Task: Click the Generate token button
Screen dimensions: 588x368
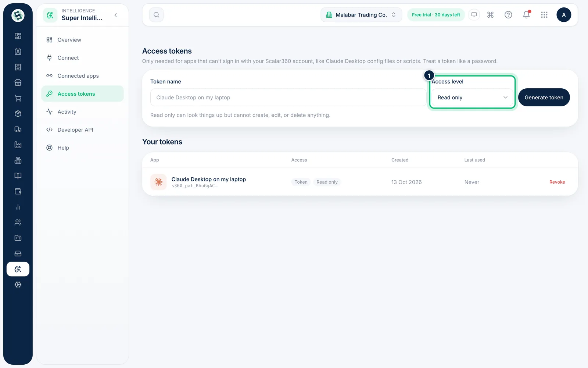Action: click(544, 98)
